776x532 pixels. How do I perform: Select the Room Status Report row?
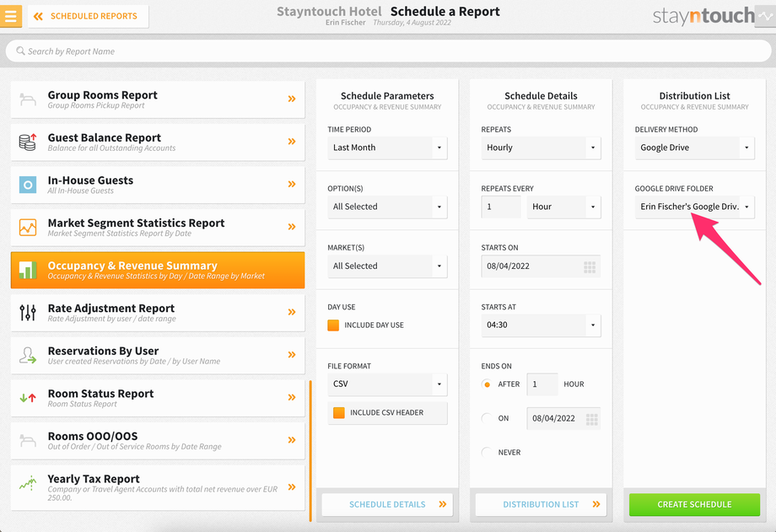(x=158, y=398)
